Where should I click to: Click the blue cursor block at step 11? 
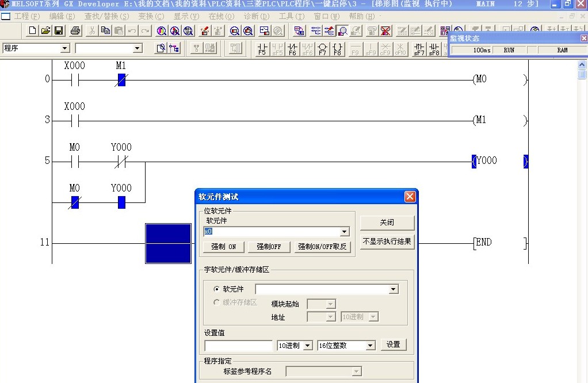(169, 244)
